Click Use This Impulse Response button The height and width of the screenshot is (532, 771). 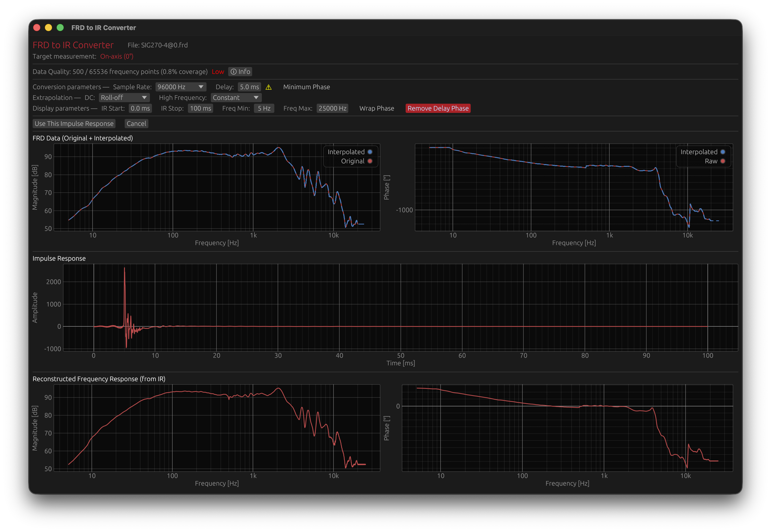tap(74, 124)
